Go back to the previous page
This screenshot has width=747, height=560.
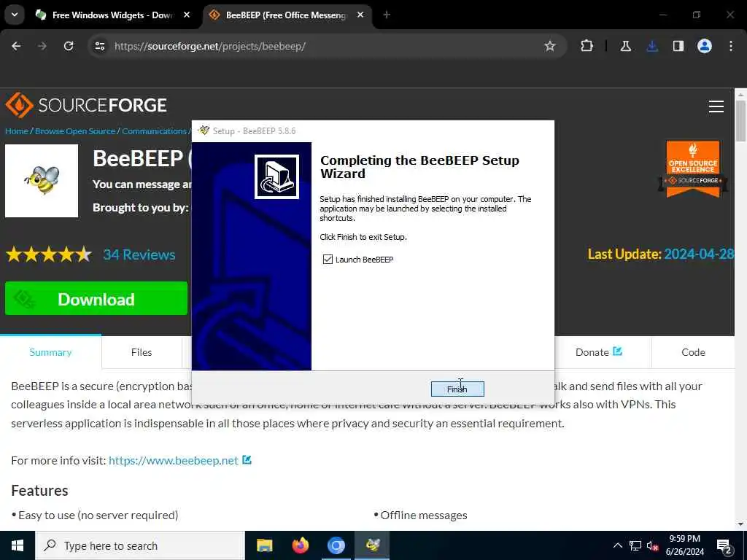(16, 46)
